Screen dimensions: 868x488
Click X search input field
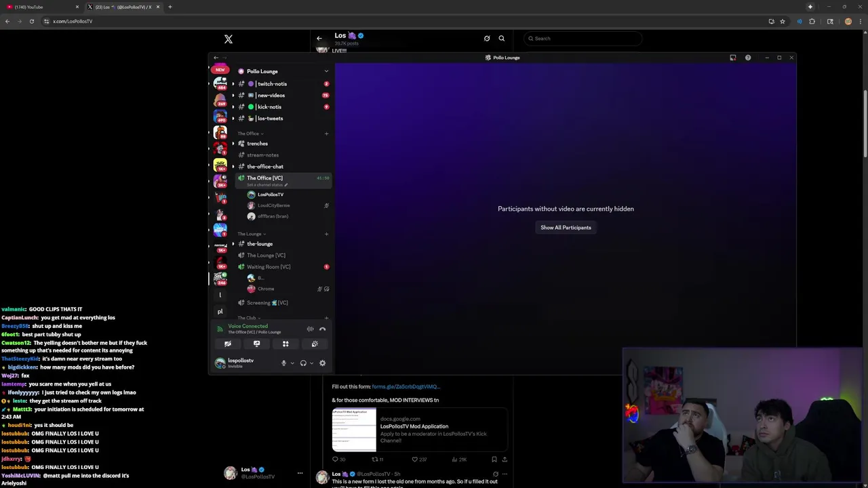click(583, 39)
